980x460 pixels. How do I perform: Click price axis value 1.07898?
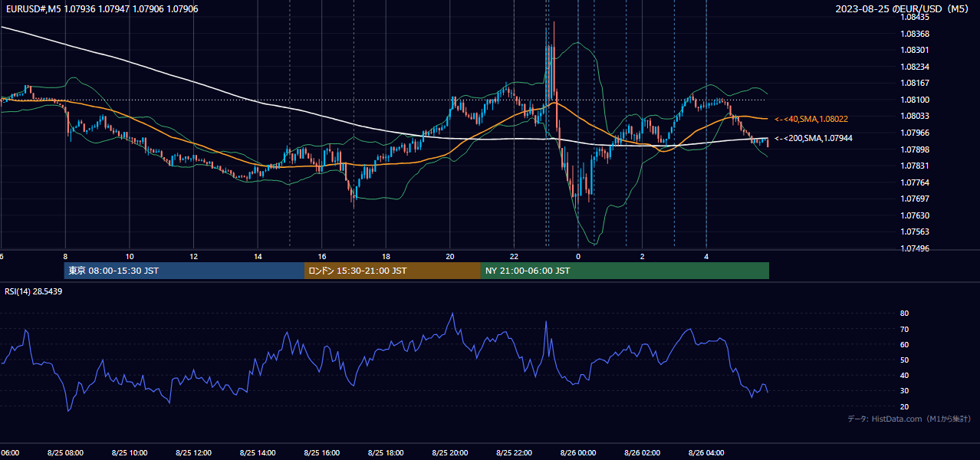pos(915,149)
